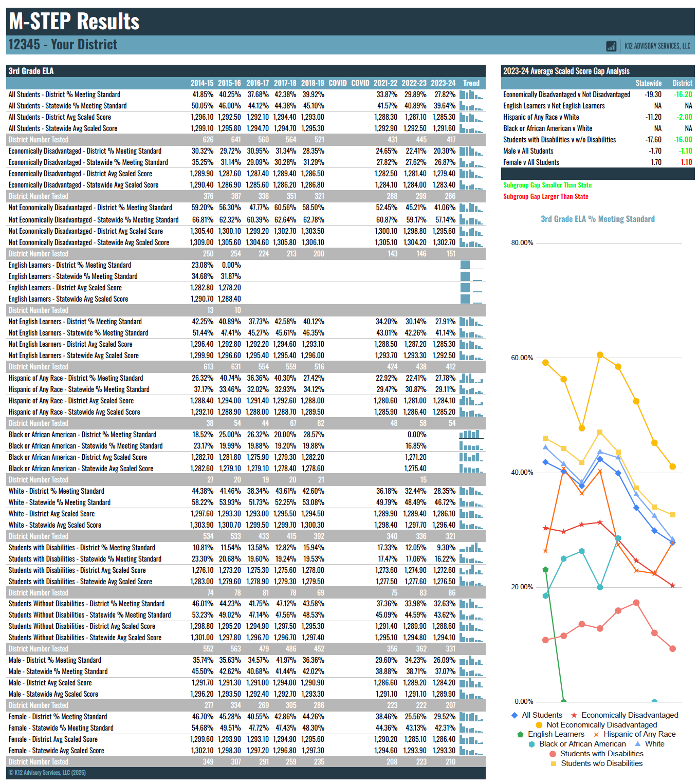Expand the 3rd Grade ELA section header

tap(31, 69)
